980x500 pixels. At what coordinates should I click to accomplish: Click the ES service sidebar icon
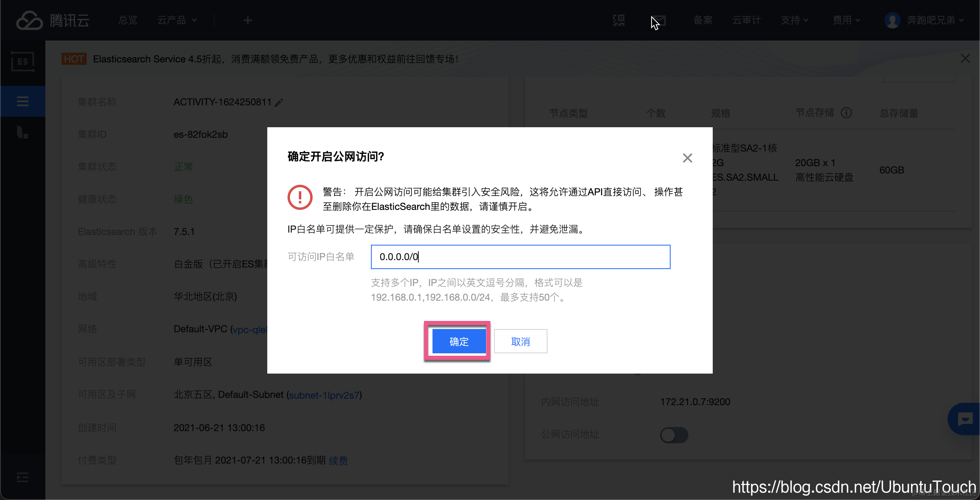coord(23,62)
